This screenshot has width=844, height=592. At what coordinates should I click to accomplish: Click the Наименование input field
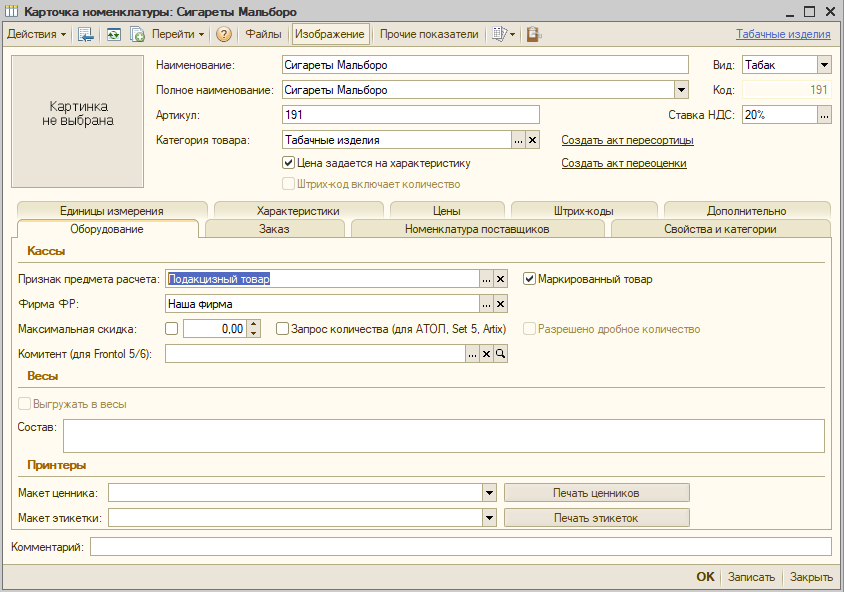click(x=486, y=65)
